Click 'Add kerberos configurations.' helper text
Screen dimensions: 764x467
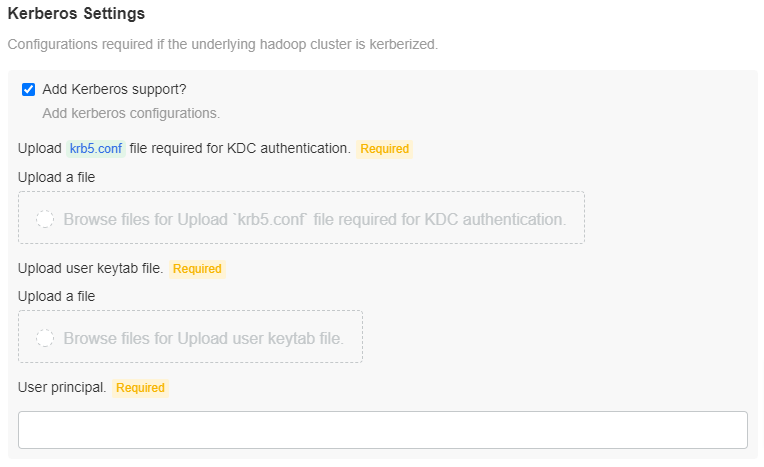pos(131,113)
